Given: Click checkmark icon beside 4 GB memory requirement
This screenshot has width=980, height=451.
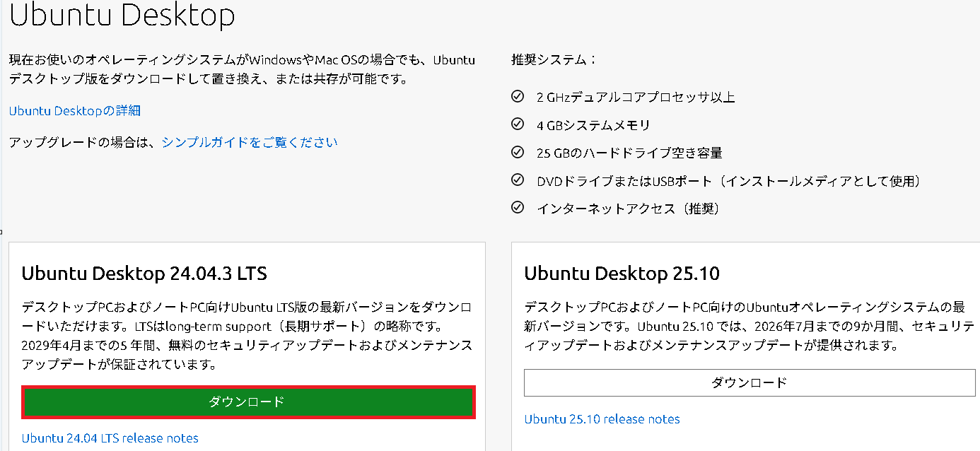Looking at the screenshot, I should coord(517,124).
